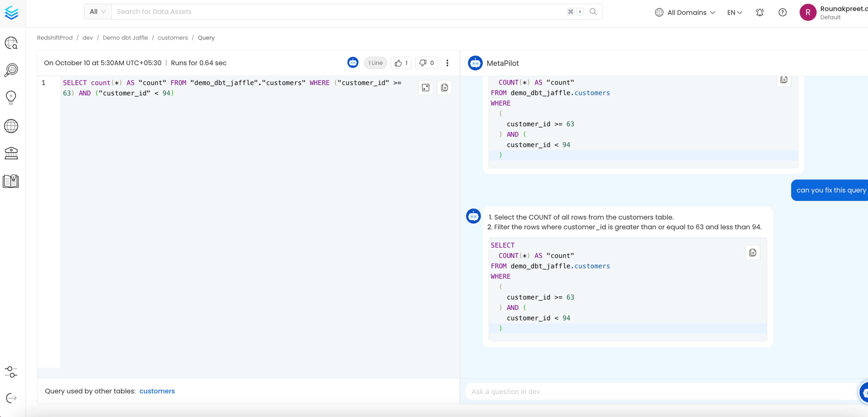Copy MetaPilot's fixed SQL using copy icon

753,252
